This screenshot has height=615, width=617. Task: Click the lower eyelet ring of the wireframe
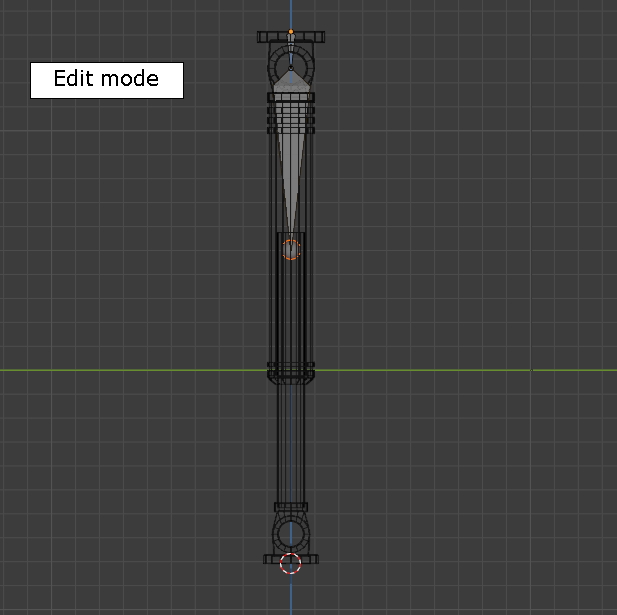click(x=291, y=535)
